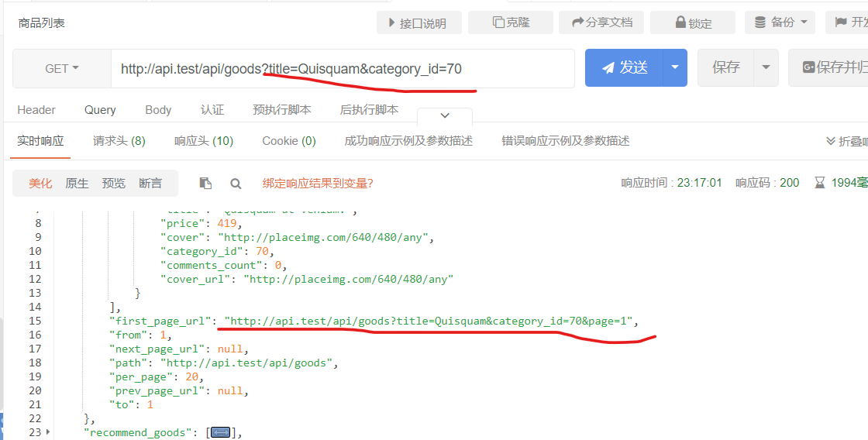Select the 原生 raw view
Image resolution: width=868 pixels, height=440 pixels.
pyautogui.click(x=77, y=183)
